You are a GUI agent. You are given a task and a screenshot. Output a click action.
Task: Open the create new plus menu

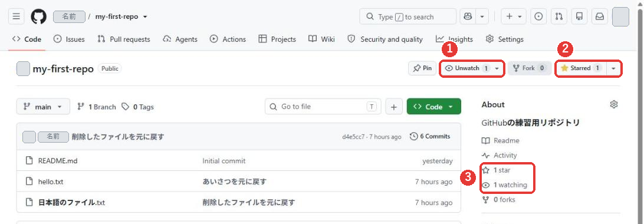pyautogui.click(x=514, y=17)
